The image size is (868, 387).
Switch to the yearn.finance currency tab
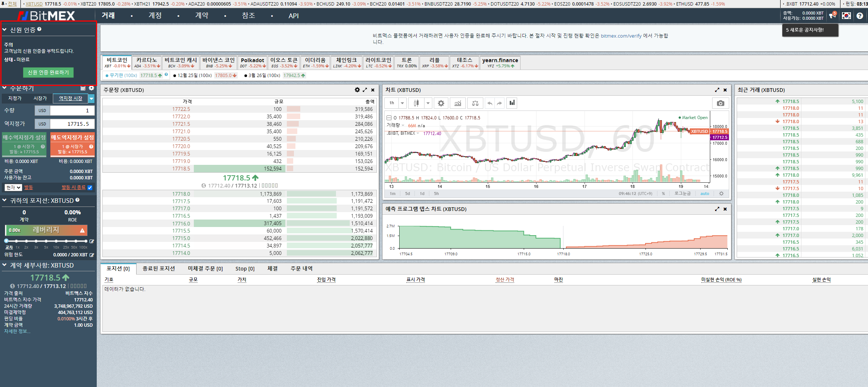[500, 63]
